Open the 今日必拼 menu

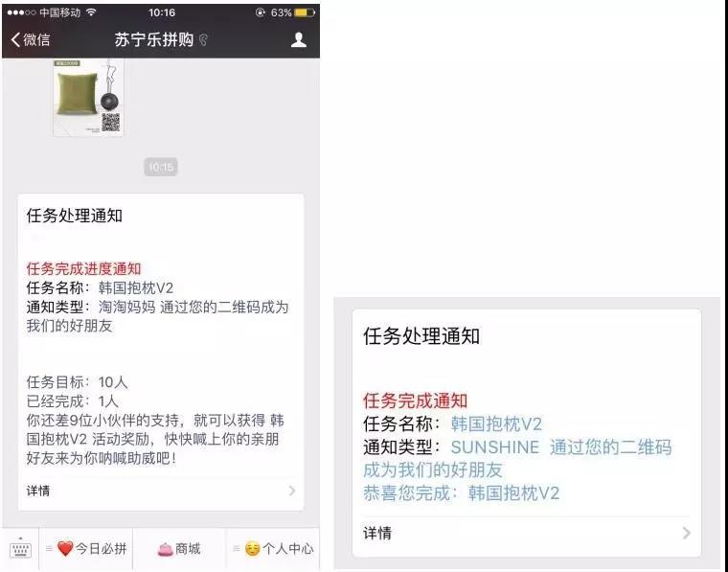[x=86, y=549]
